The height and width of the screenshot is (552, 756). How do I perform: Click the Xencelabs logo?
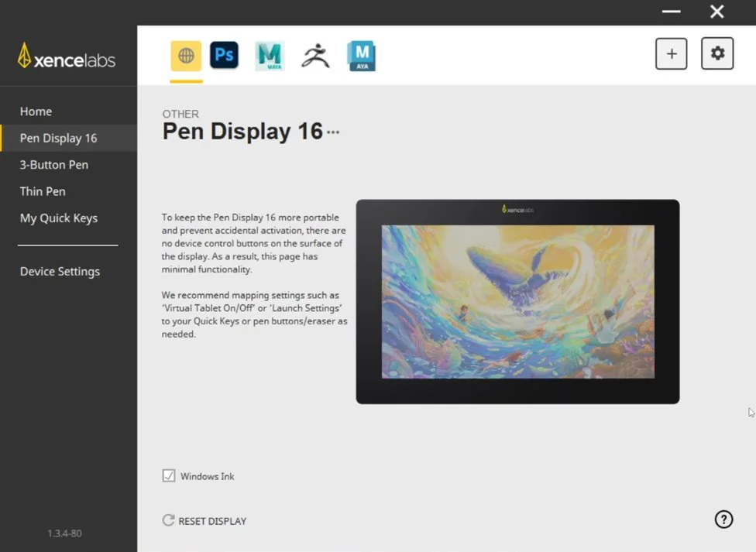tap(67, 57)
